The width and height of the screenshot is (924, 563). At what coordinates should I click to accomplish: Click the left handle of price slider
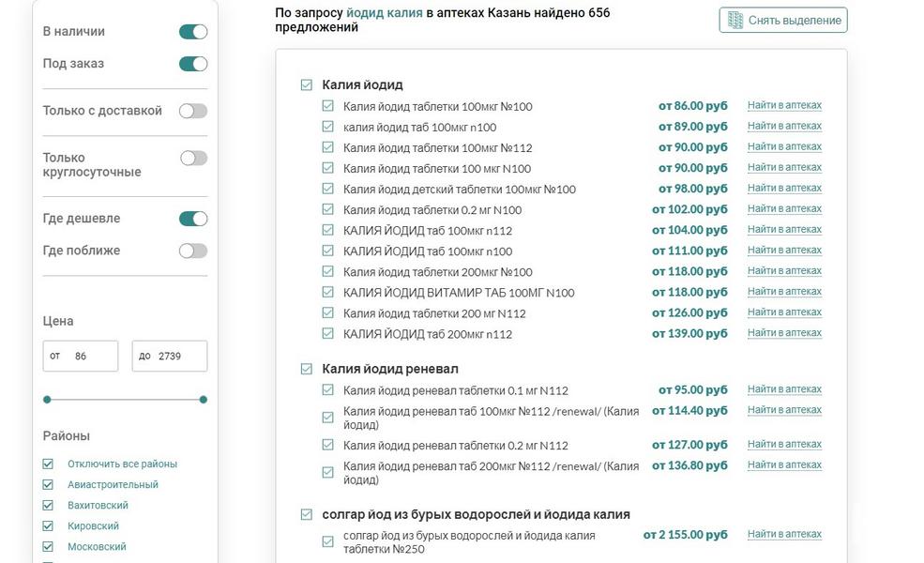47,400
